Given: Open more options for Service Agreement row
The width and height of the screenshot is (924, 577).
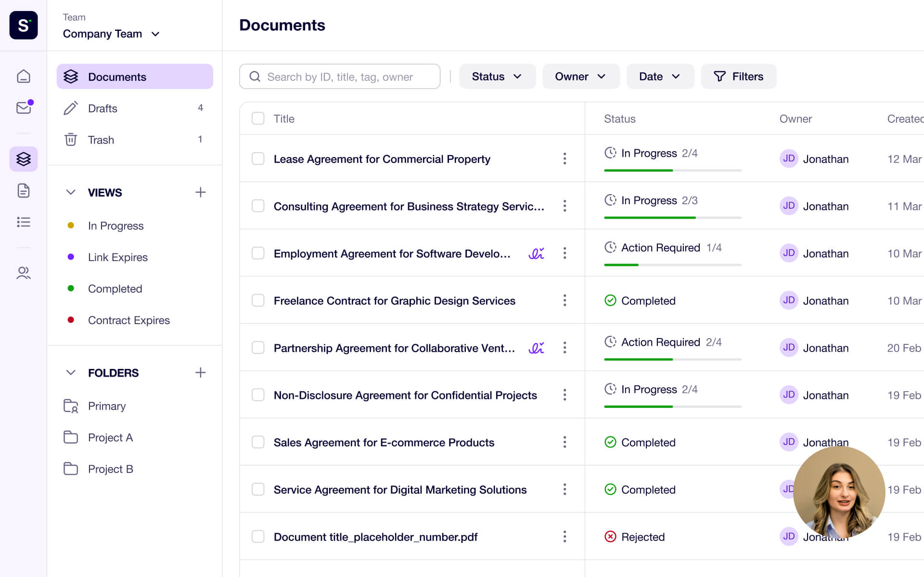Looking at the screenshot, I should (565, 489).
